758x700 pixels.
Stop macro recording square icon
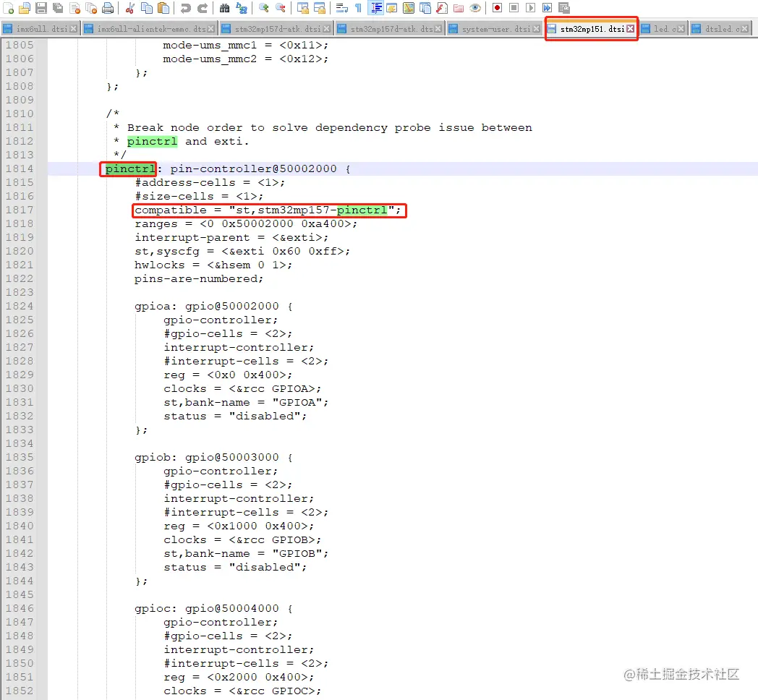[x=514, y=8]
